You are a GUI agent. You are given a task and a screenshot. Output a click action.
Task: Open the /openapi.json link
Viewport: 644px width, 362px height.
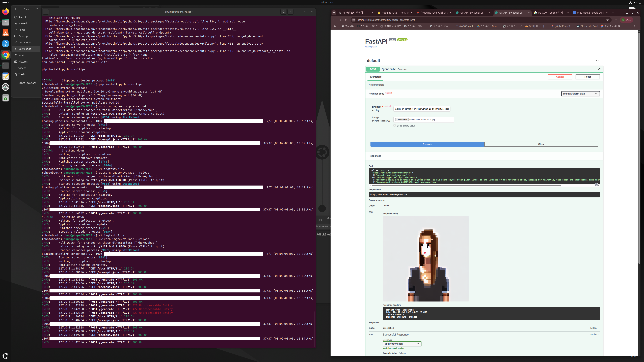pos(371,47)
